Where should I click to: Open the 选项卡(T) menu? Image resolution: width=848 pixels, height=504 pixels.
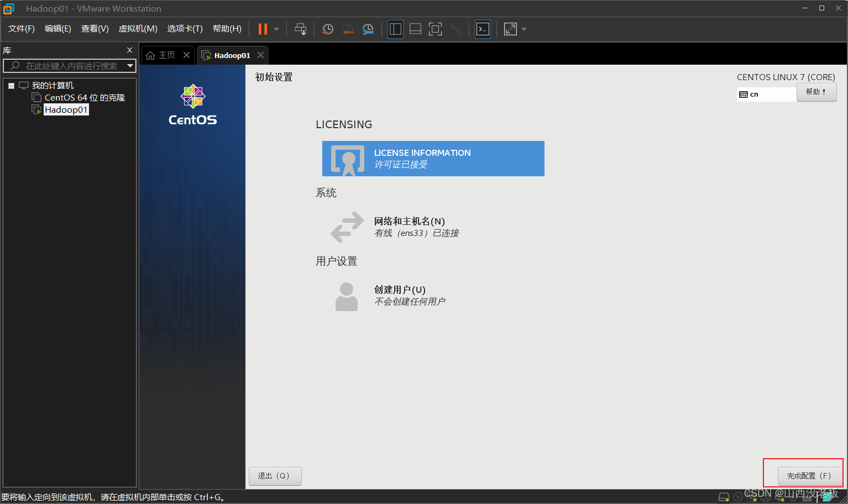[185, 29]
